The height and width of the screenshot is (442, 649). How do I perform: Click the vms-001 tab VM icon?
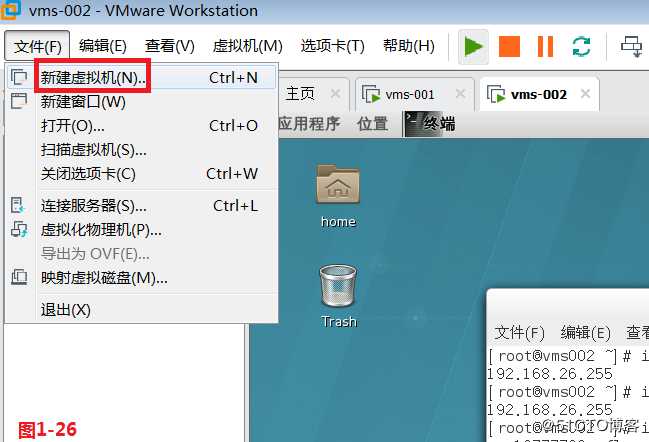pos(371,94)
